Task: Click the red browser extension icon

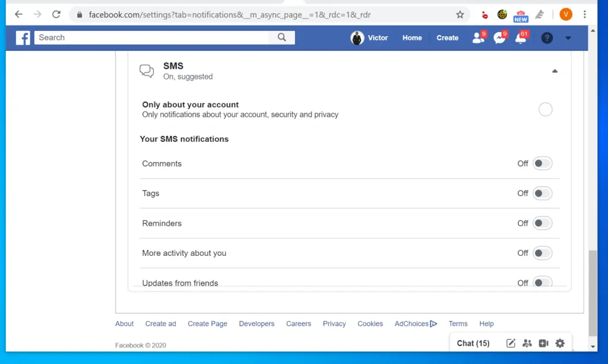Action: [x=484, y=15]
